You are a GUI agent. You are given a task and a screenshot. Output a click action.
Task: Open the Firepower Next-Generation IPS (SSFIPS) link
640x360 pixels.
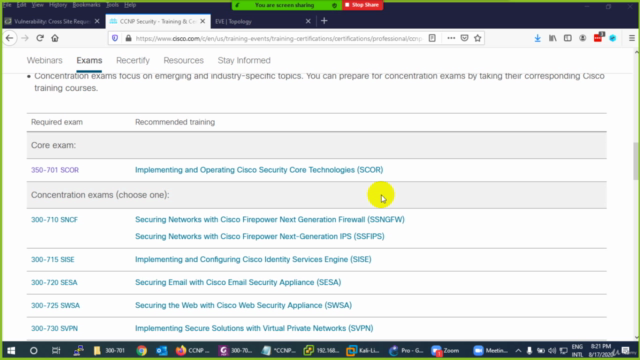pyautogui.click(x=260, y=236)
